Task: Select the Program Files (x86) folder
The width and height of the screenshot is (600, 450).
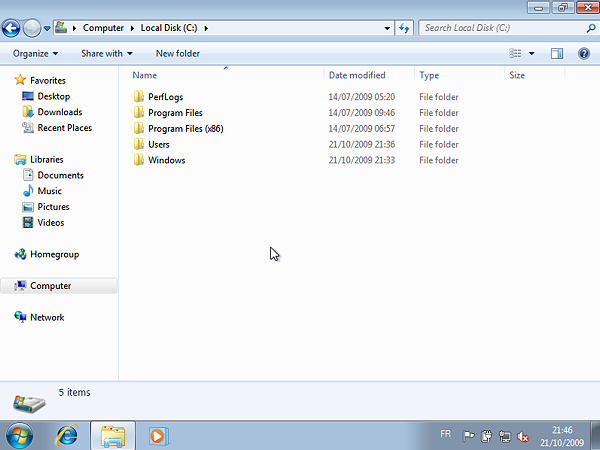Action: (183, 129)
